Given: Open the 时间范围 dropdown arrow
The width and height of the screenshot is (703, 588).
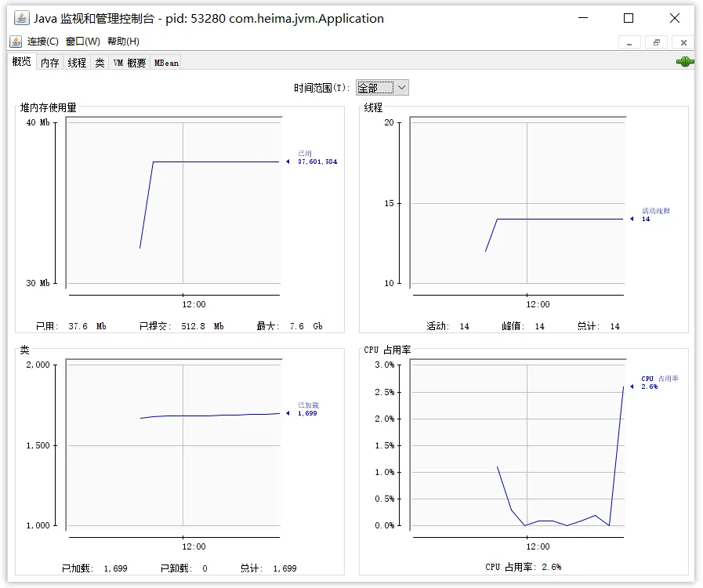Looking at the screenshot, I should click(402, 88).
